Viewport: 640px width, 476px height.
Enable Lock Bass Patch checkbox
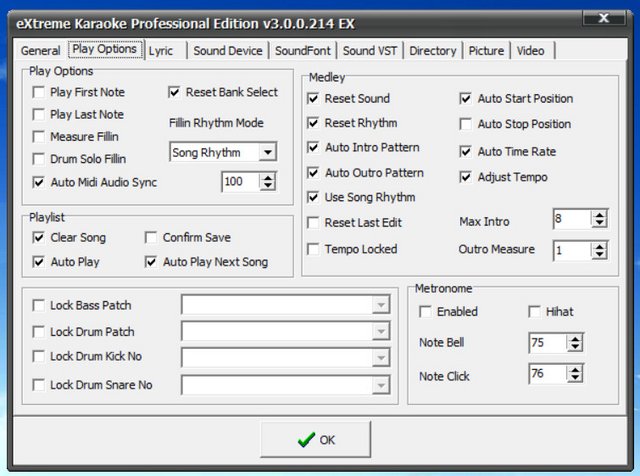tap(38, 305)
